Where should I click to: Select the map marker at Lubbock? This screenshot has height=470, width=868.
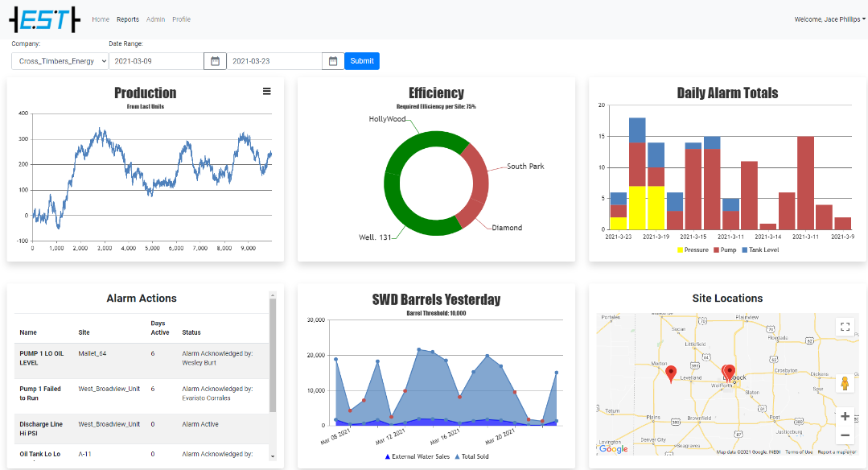(729, 373)
